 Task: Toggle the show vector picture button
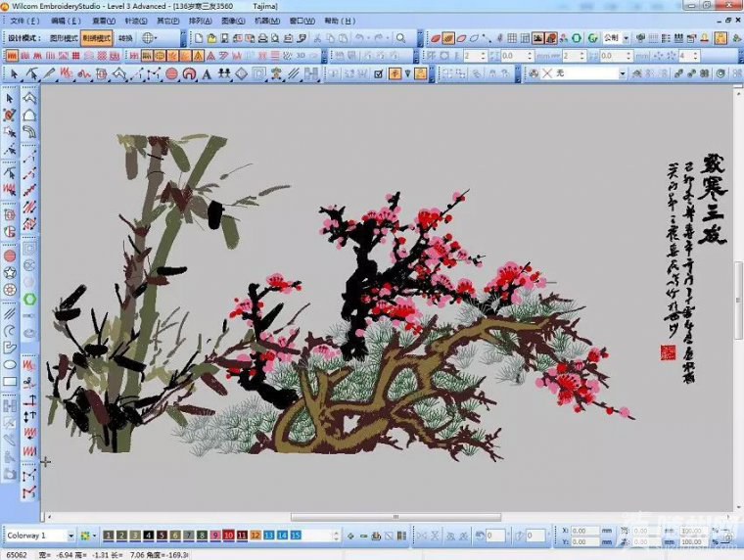point(550,38)
